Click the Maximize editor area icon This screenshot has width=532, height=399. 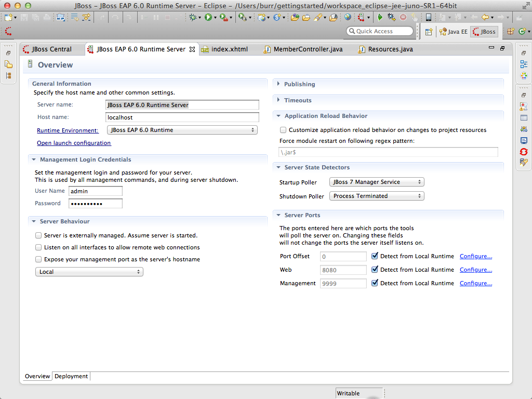pos(502,48)
